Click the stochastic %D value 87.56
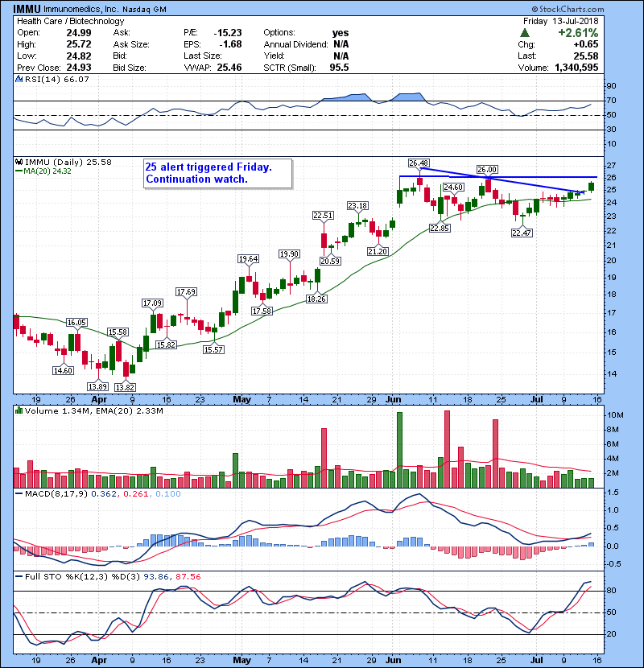Image resolution: width=644 pixels, height=668 pixels. (188, 577)
